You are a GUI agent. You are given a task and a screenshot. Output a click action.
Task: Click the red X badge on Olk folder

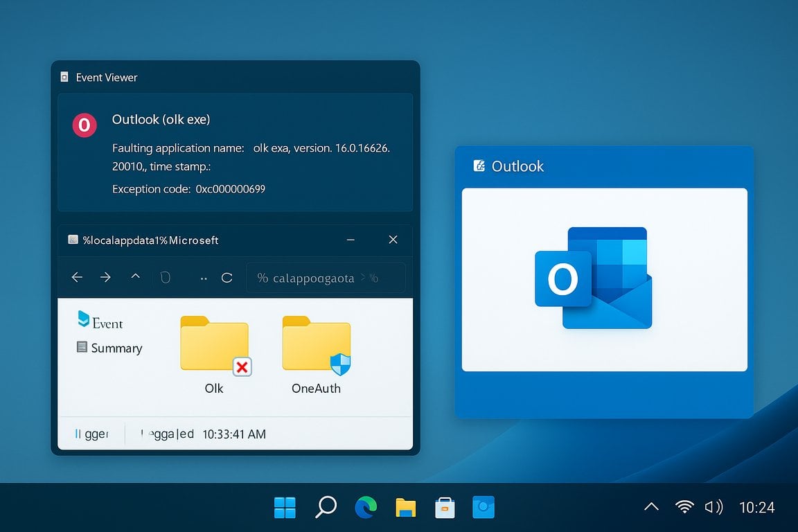(242, 366)
